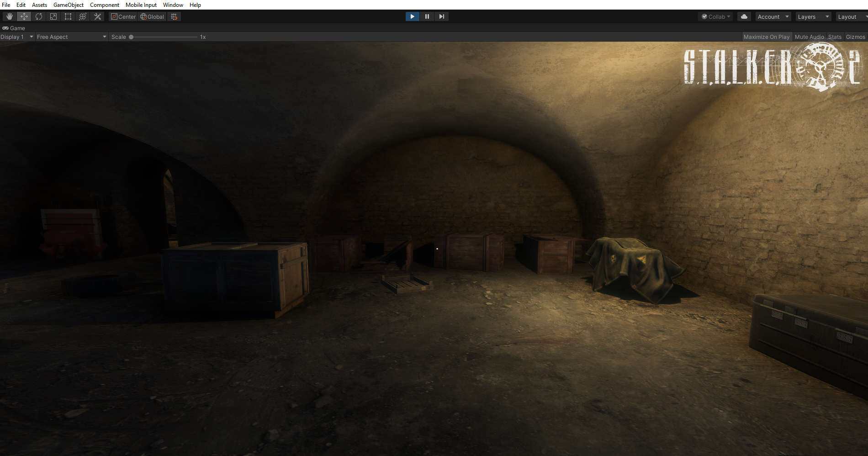
Task: Open the Assets menu
Action: pyautogui.click(x=39, y=5)
